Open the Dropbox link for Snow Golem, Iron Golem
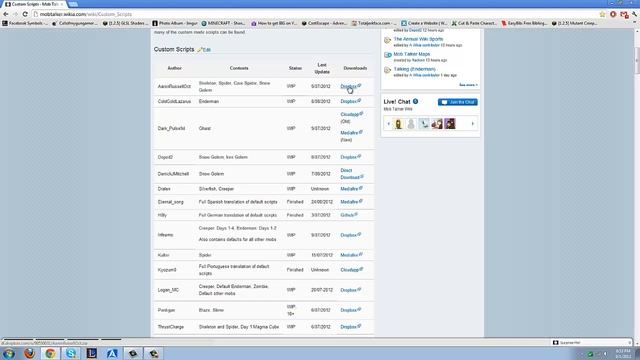Viewport: 640px width, 360px height. [x=350, y=157]
